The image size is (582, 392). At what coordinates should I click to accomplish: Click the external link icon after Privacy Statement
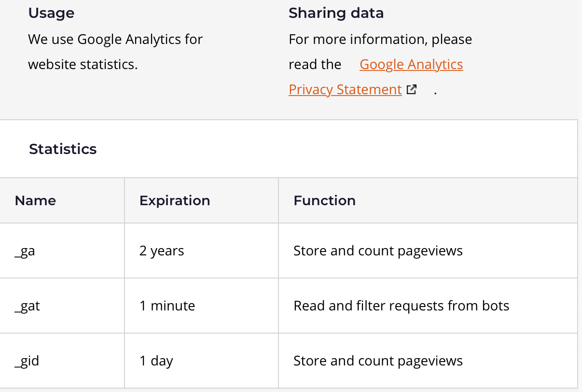coord(411,89)
